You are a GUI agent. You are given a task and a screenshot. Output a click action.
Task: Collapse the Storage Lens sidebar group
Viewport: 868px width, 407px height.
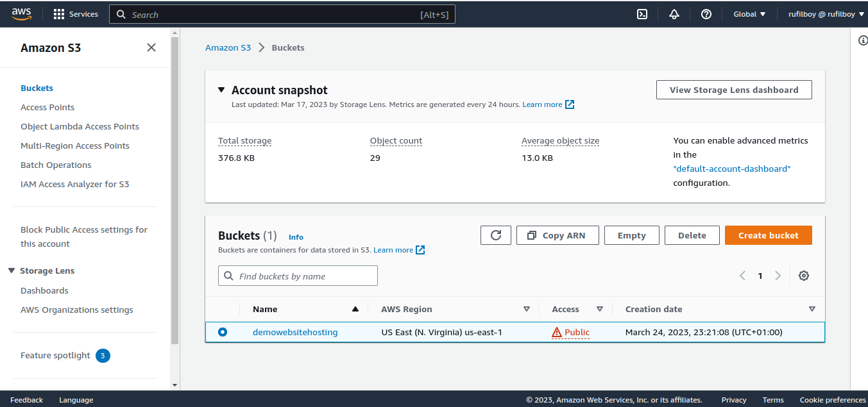12,270
